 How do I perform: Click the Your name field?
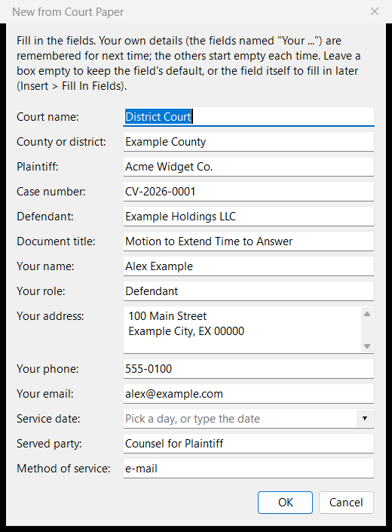[248, 266]
